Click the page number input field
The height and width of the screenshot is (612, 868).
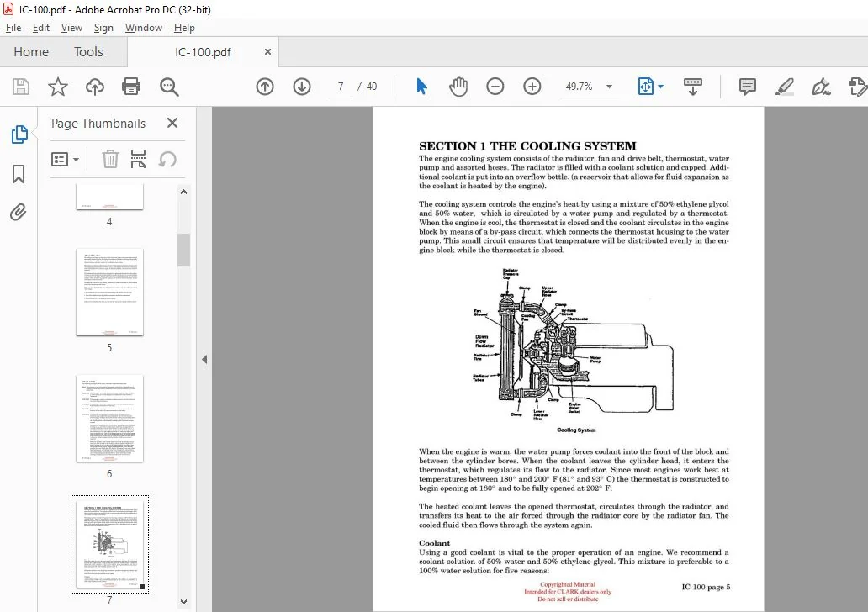click(341, 87)
